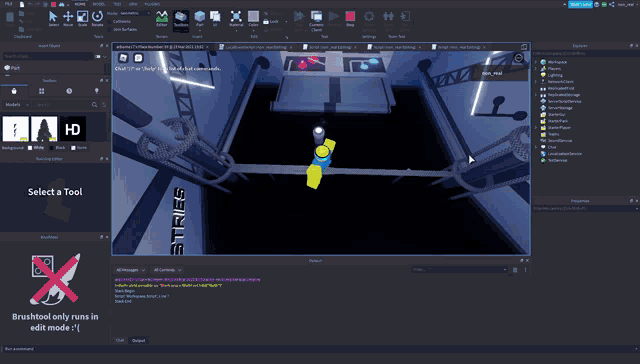Toggle the Join Surfaces checkbox
The height and width of the screenshot is (364, 640).
[110, 29]
